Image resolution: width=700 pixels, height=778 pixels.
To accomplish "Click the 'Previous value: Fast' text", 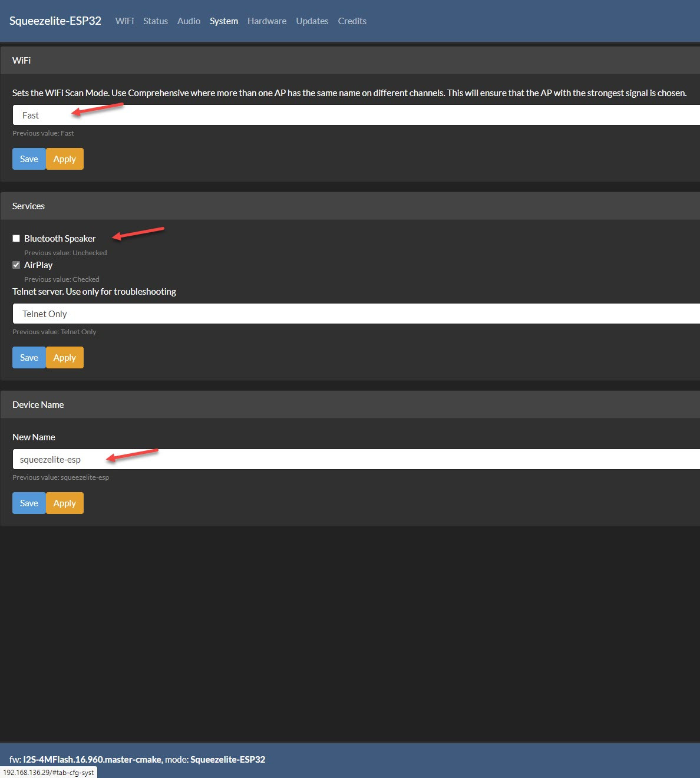I will pyautogui.click(x=43, y=133).
